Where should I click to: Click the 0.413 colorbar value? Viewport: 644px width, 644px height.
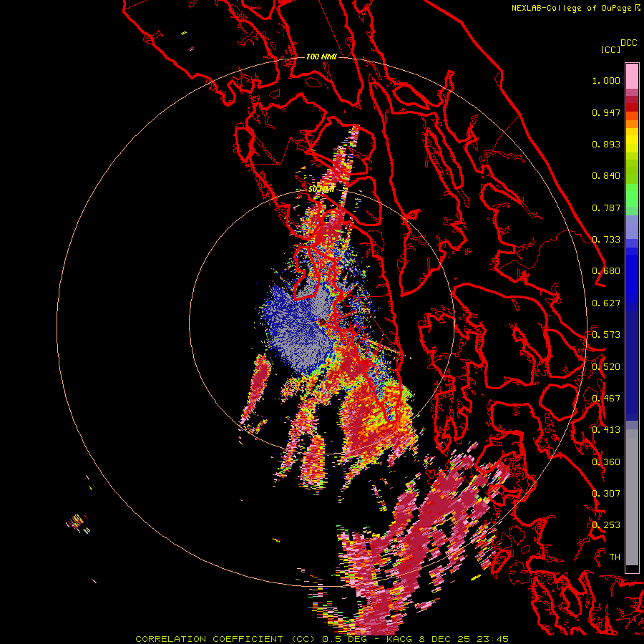pos(606,430)
